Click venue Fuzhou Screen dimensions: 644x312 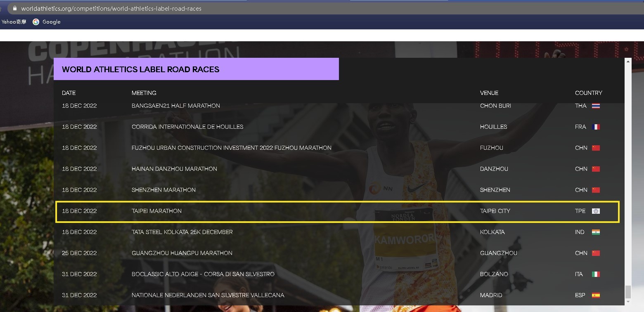(492, 148)
